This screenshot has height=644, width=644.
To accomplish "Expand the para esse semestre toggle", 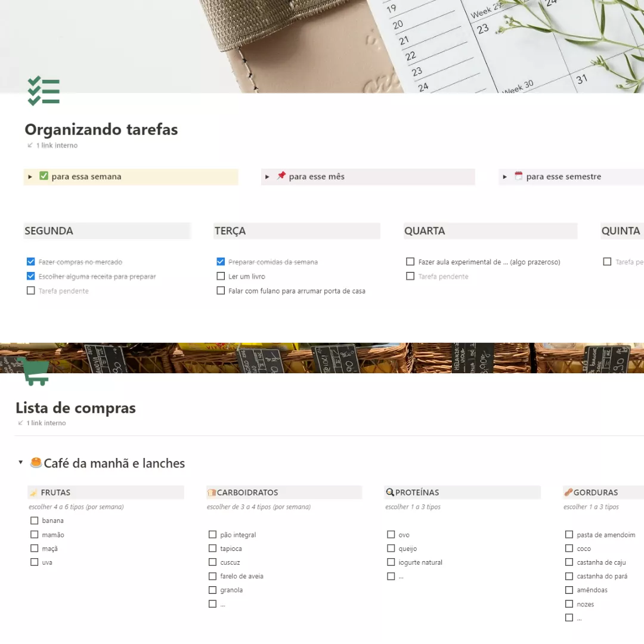I will point(505,177).
